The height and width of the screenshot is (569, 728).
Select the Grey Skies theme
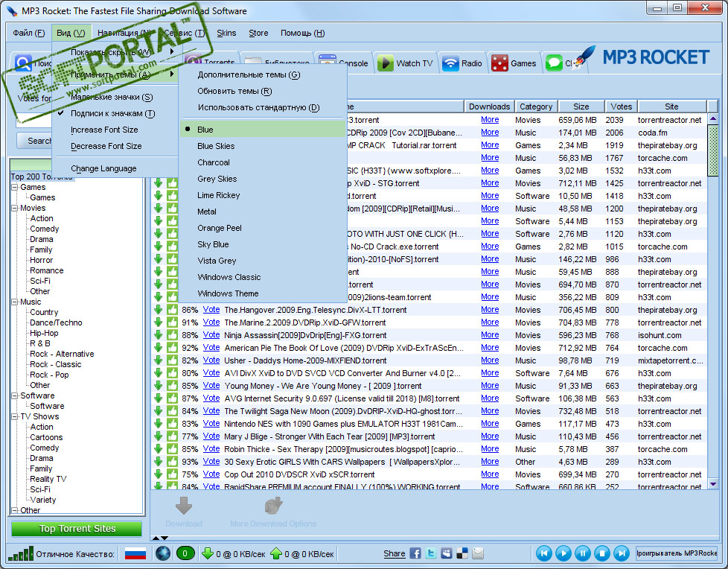(x=262, y=179)
